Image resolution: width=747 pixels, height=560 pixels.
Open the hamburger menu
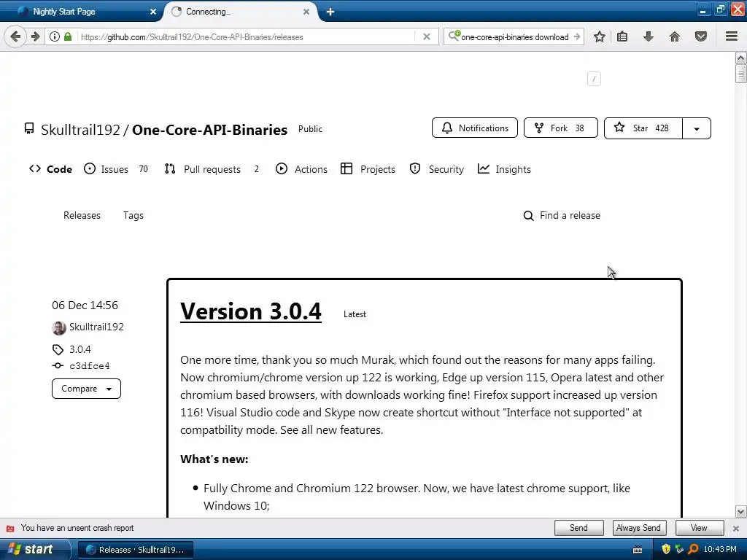732,36
